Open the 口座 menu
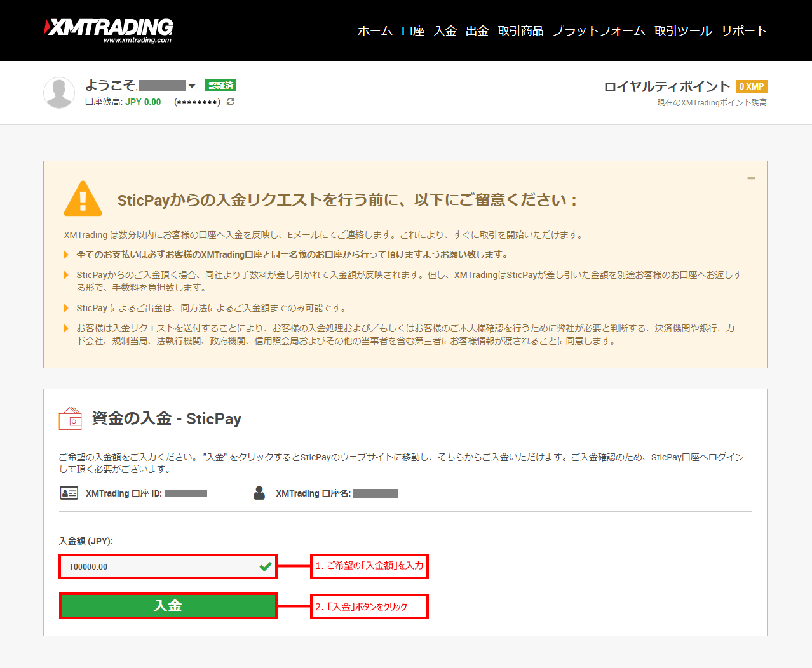This screenshot has width=812, height=668. [x=413, y=30]
